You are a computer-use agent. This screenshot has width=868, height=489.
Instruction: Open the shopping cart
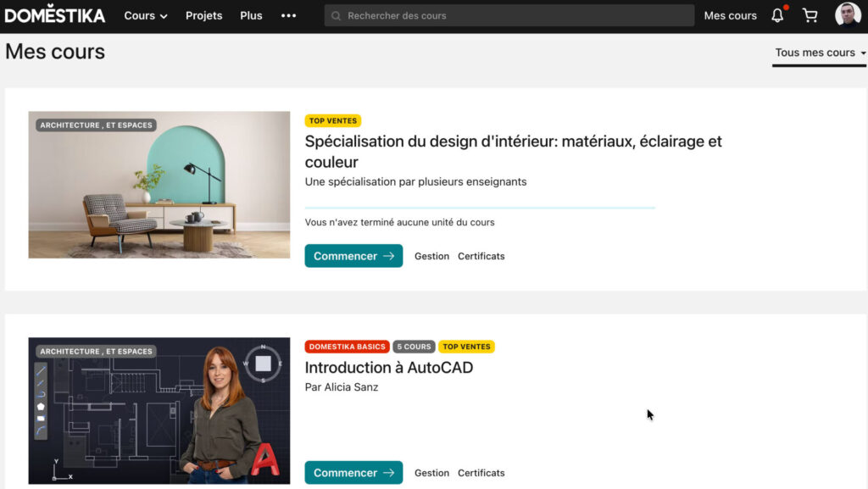(x=810, y=15)
